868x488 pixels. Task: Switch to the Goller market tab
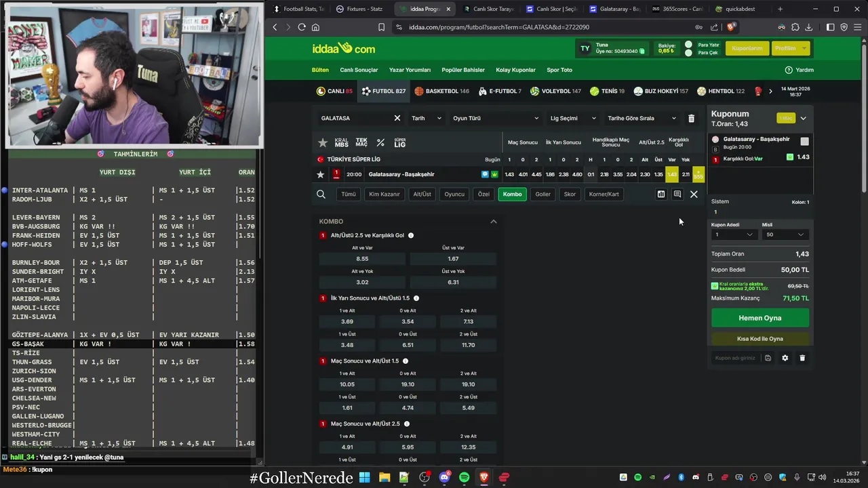tap(543, 194)
